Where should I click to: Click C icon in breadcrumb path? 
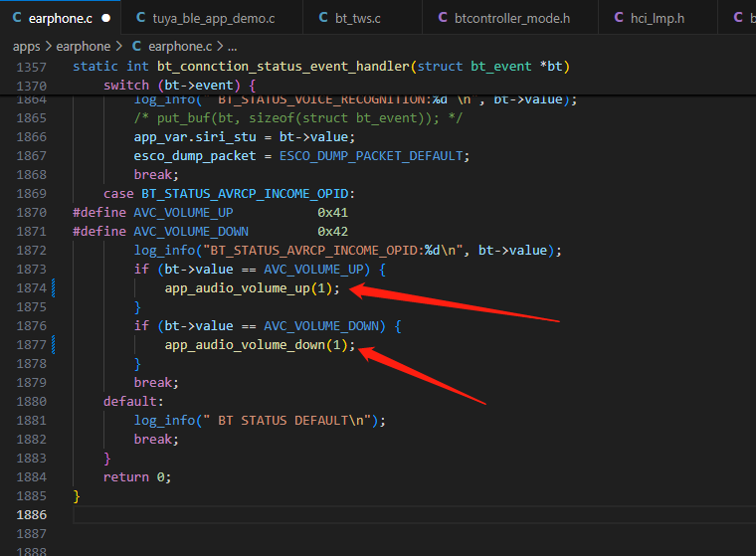tap(136, 47)
